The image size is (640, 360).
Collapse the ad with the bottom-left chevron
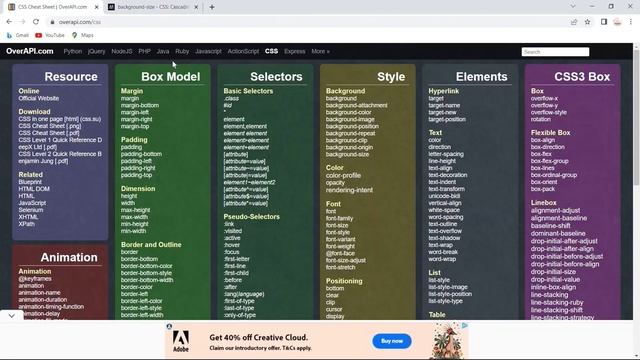11,316
